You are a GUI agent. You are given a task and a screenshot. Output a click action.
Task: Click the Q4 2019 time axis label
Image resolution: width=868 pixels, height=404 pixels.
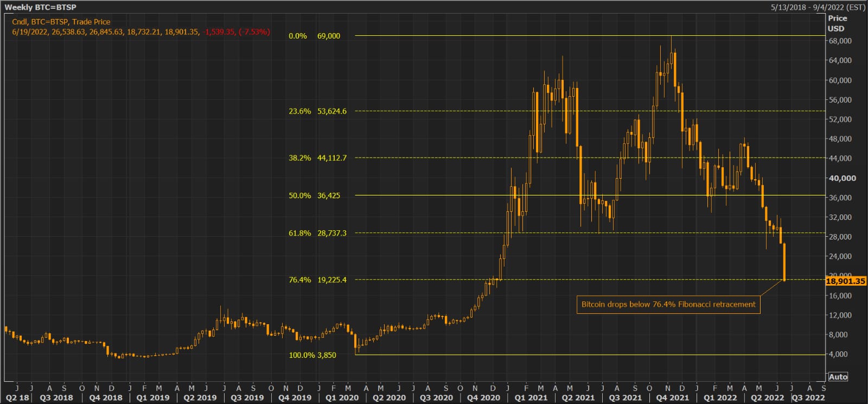pos(295,397)
